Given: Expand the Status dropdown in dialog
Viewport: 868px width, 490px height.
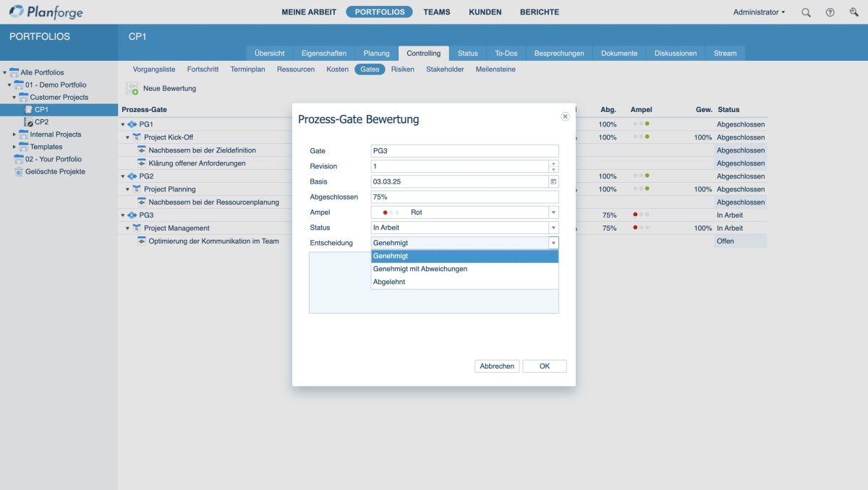Looking at the screenshot, I should pos(553,228).
